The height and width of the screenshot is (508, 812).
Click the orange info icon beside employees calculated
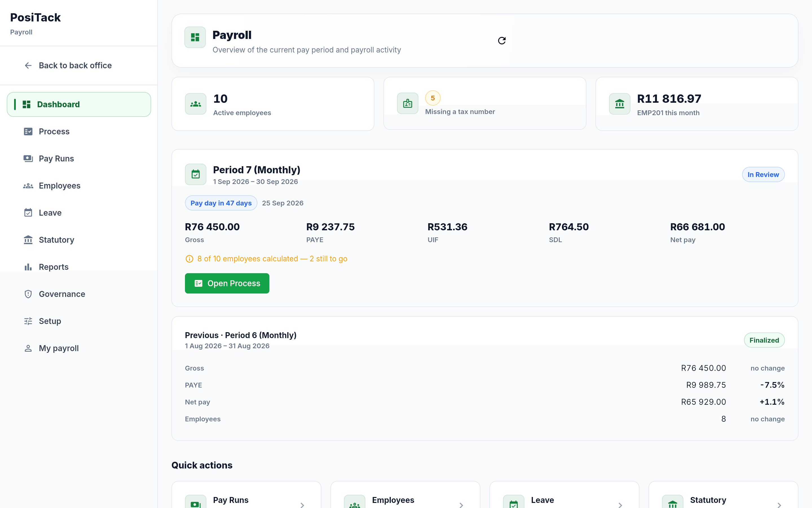coord(189,259)
